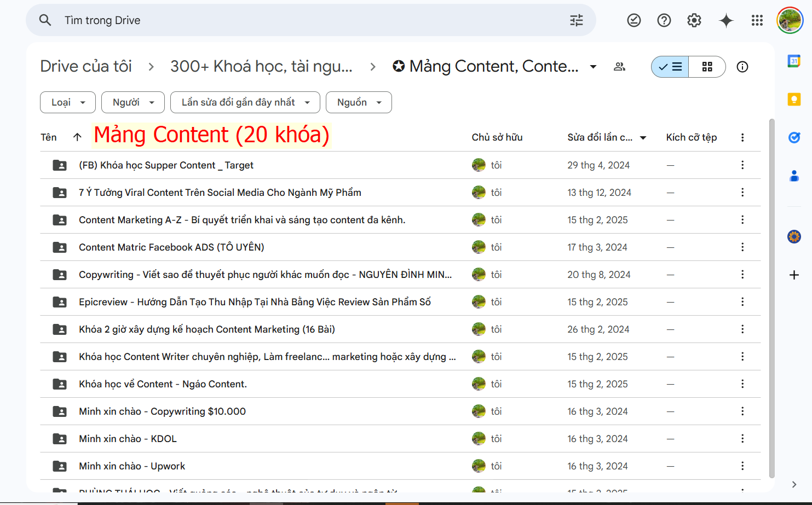Screen dimensions: 812x505
Task: Open the Nguồn filter dropdown
Action: [359, 102]
